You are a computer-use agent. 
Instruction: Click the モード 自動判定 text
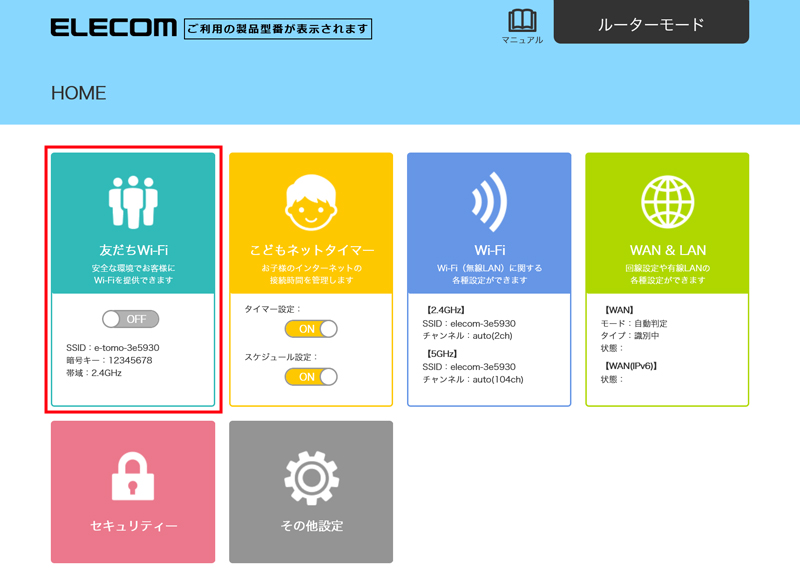pyautogui.click(x=634, y=323)
